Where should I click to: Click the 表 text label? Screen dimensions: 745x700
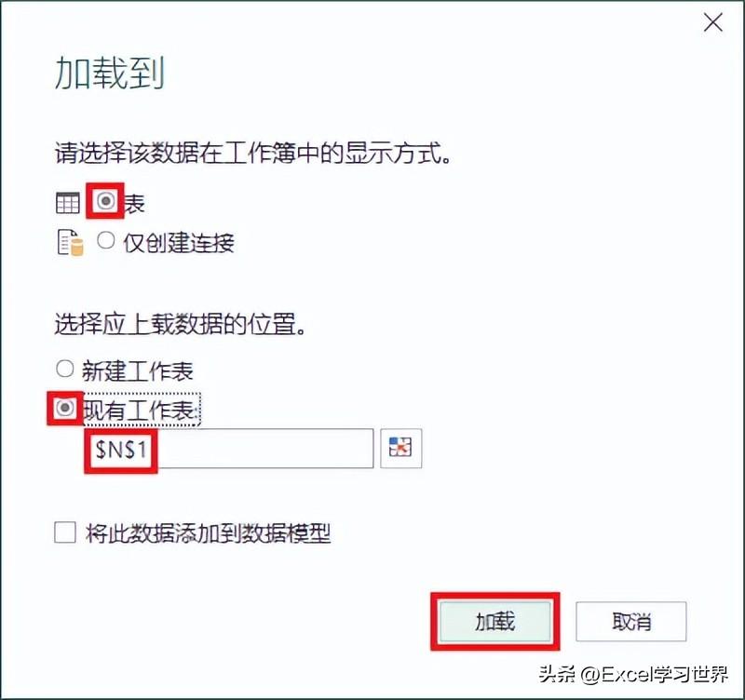134,205
